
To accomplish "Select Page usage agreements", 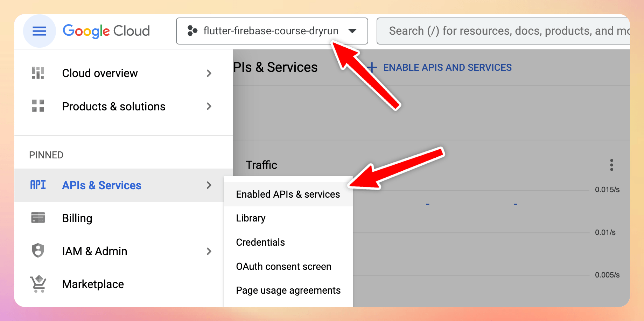I will tap(288, 290).
